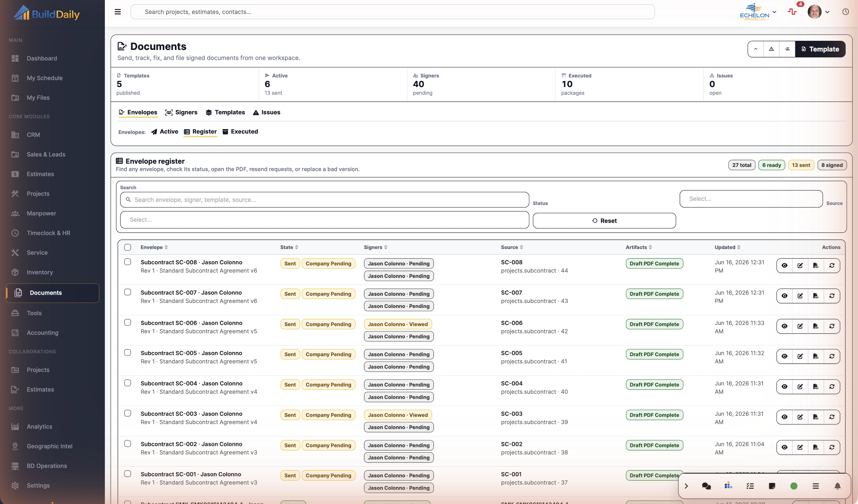Image resolution: width=858 pixels, height=504 pixels.
Task: Check the box for Subcontract SC-003
Action: pyautogui.click(x=128, y=413)
